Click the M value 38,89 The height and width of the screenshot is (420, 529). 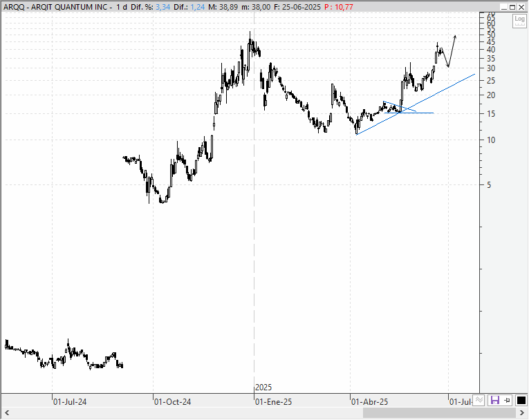[x=229, y=7]
